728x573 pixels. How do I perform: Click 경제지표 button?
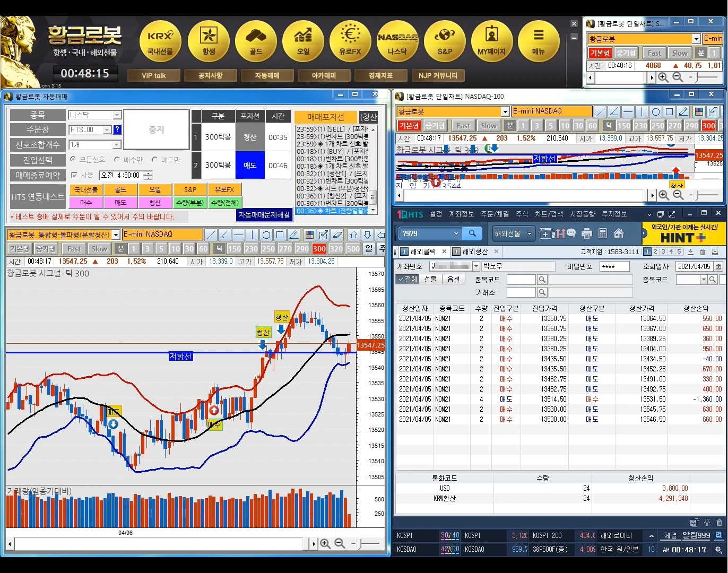point(380,75)
